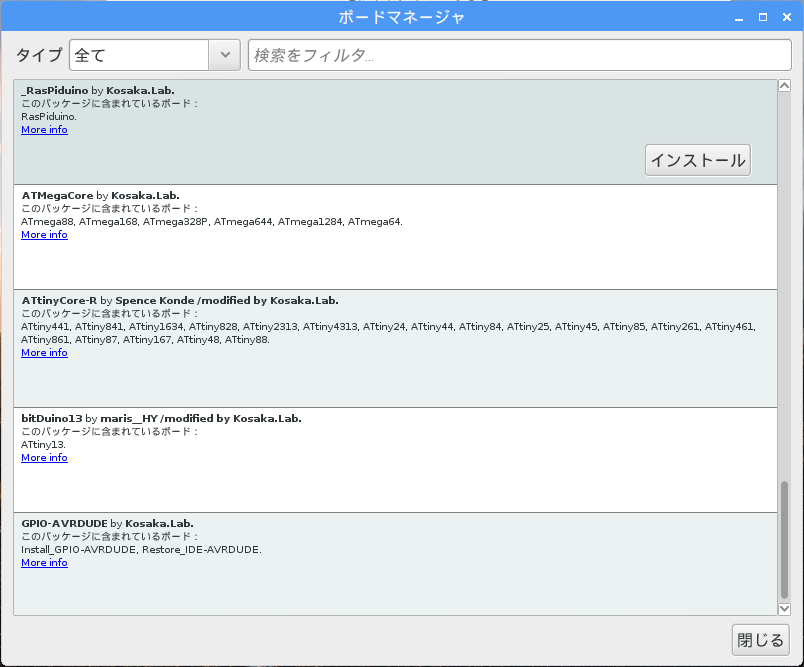Click the Install_GPIO-AVRDUDE, Restore_IDE-AVRDUDE text

click(142, 550)
